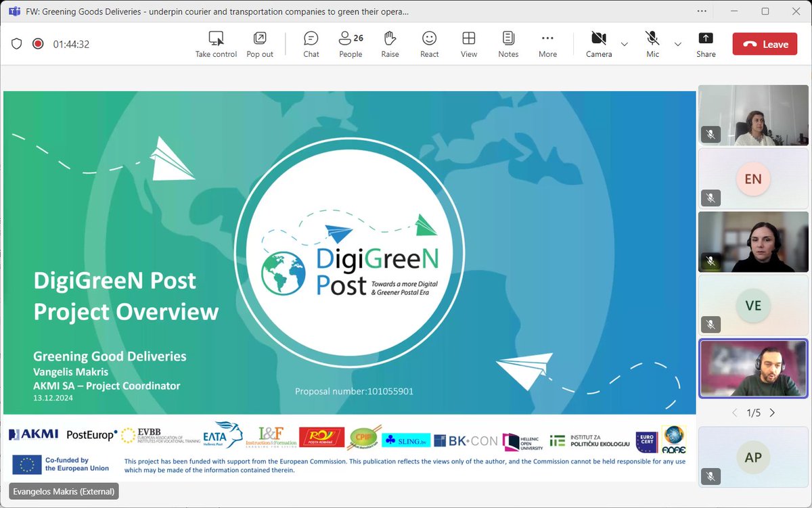Viewport: 812px width, 508px height.
Task: Click the participant page indicator 1/5
Action: pos(753,413)
